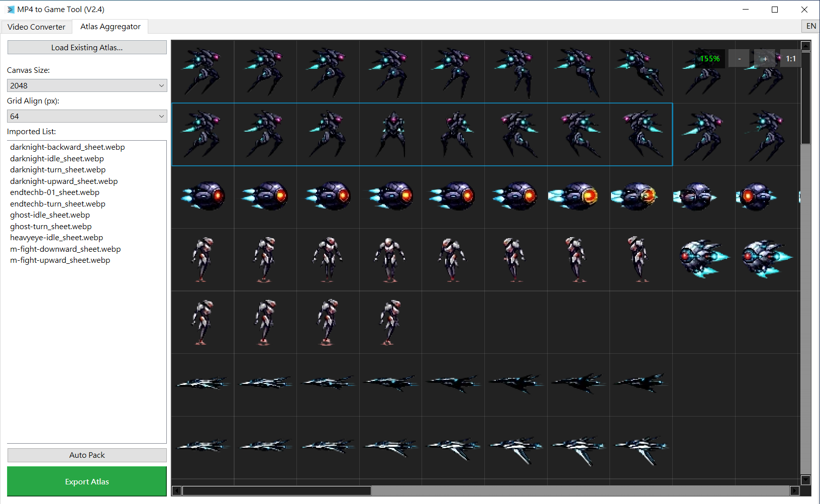Click the Canvas Size label
The image size is (820, 504).
click(29, 70)
